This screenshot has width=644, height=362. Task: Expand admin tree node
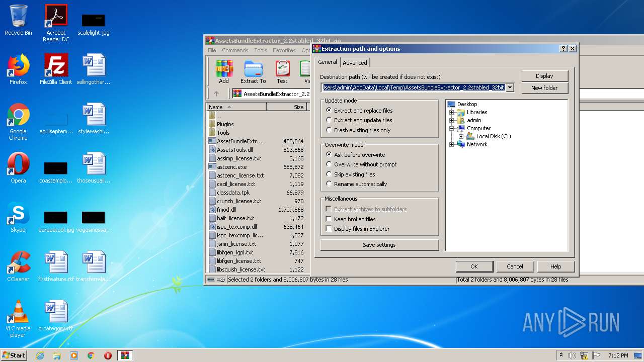451,120
